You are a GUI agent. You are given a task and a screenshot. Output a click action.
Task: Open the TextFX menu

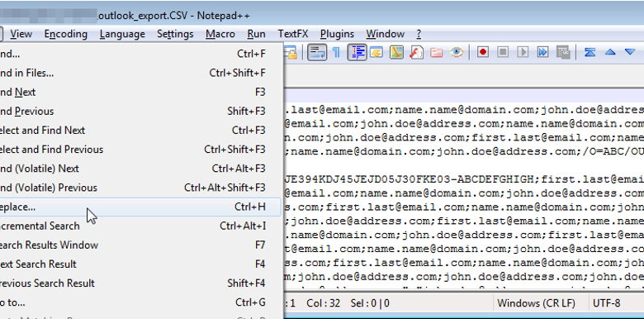[x=293, y=34]
